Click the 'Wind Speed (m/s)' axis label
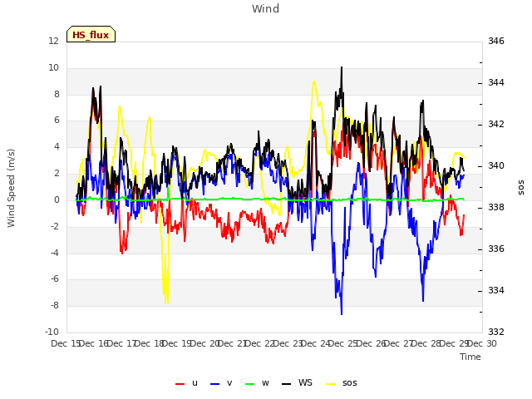532x399 pixels. click(11, 188)
